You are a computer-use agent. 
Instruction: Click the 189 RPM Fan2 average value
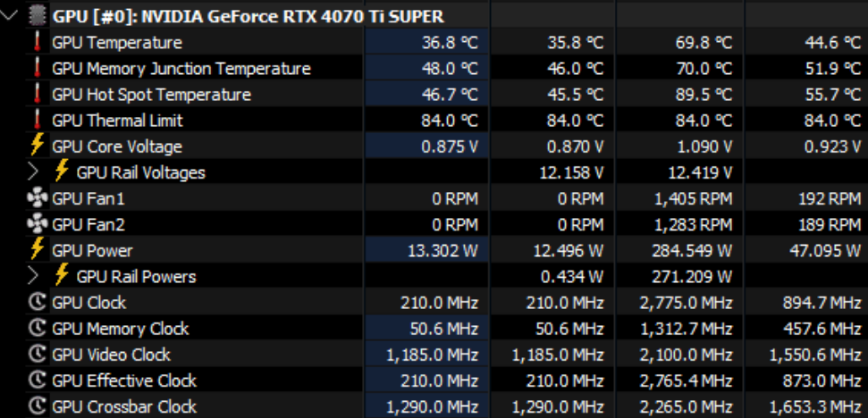[830, 224]
